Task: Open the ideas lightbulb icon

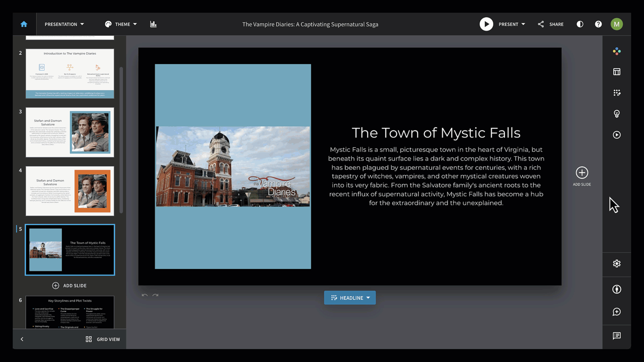Action: (x=616, y=114)
